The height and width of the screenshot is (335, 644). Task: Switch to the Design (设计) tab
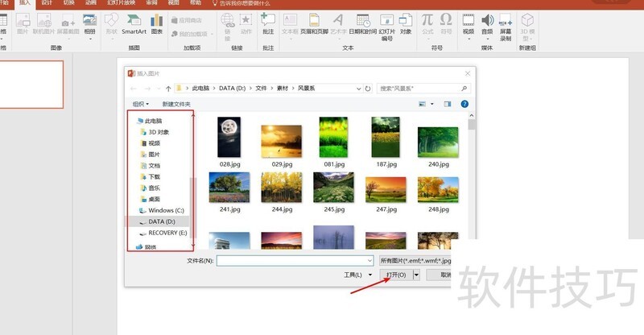click(x=47, y=3)
